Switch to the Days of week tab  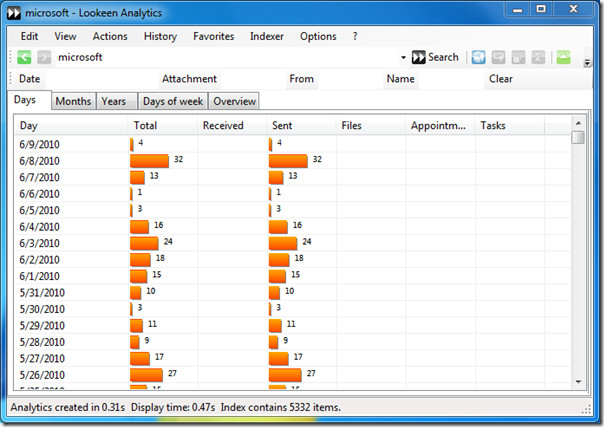[173, 101]
